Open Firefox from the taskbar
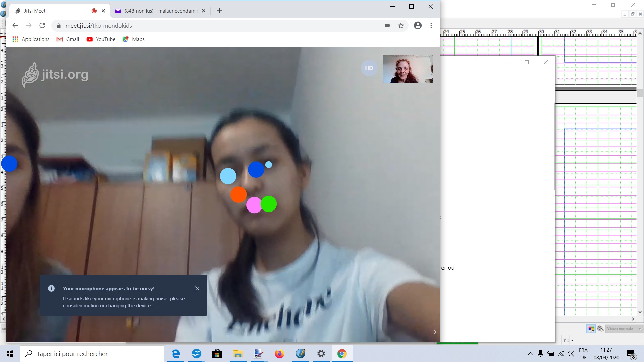The height and width of the screenshot is (362, 644). [279, 354]
